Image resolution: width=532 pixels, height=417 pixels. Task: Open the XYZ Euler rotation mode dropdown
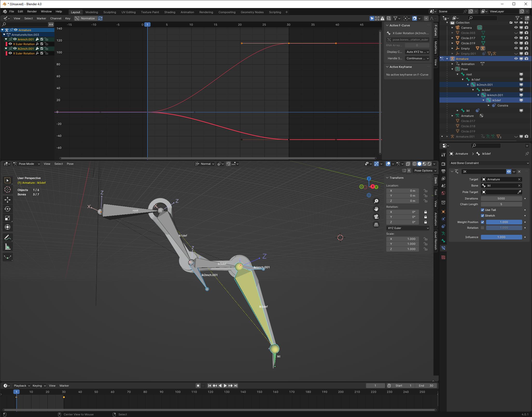[x=408, y=228]
